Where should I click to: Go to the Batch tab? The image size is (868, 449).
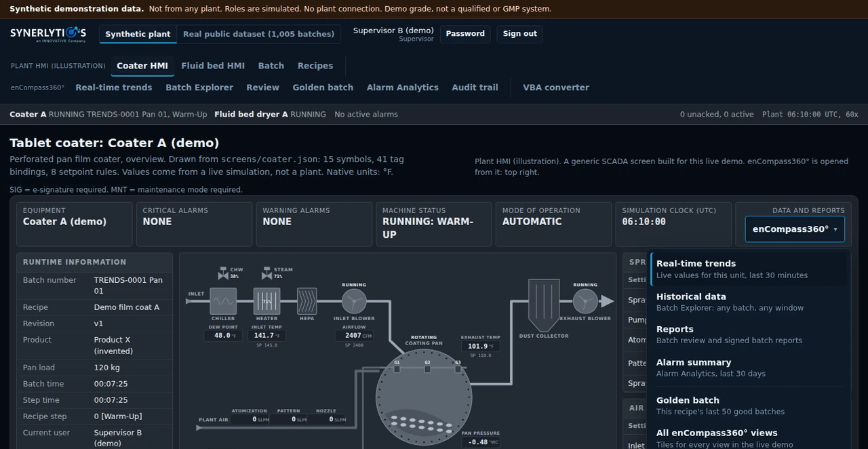(271, 66)
